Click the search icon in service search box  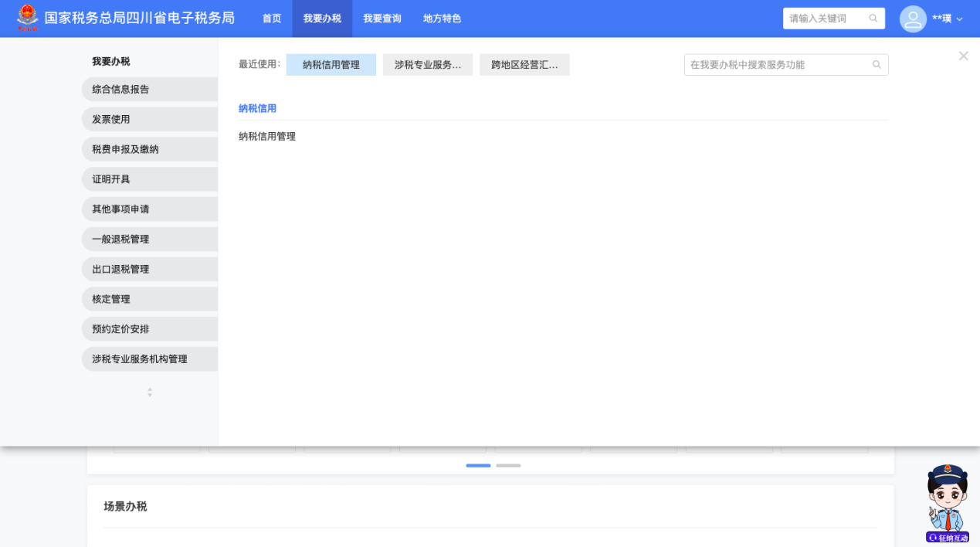point(877,65)
